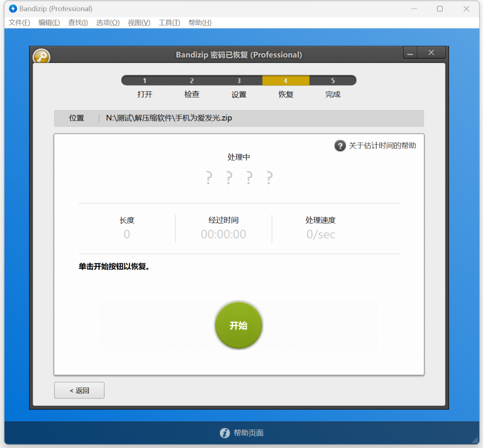This screenshot has width=483, height=448.
Task: Click the 处理中 status text
Action: 239,157
